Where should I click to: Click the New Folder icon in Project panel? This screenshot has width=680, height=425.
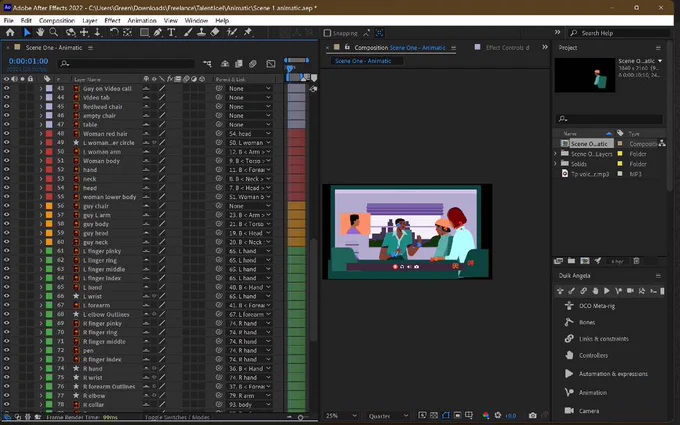click(x=572, y=261)
